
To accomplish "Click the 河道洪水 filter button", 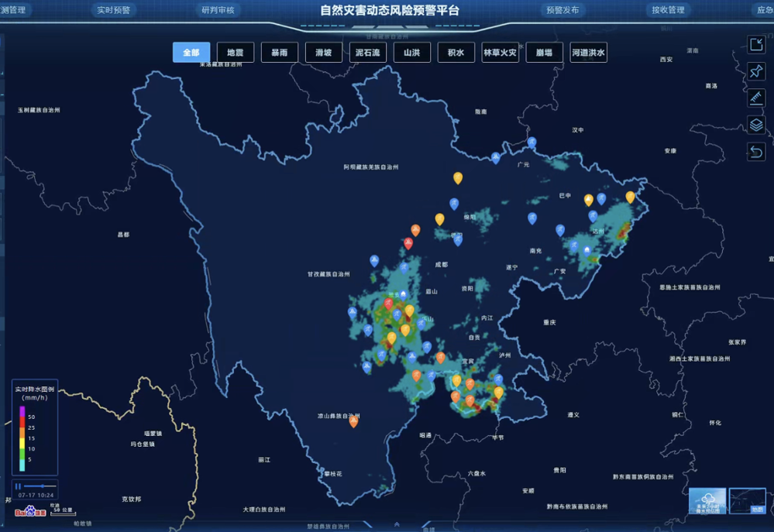I will click(x=588, y=53).
